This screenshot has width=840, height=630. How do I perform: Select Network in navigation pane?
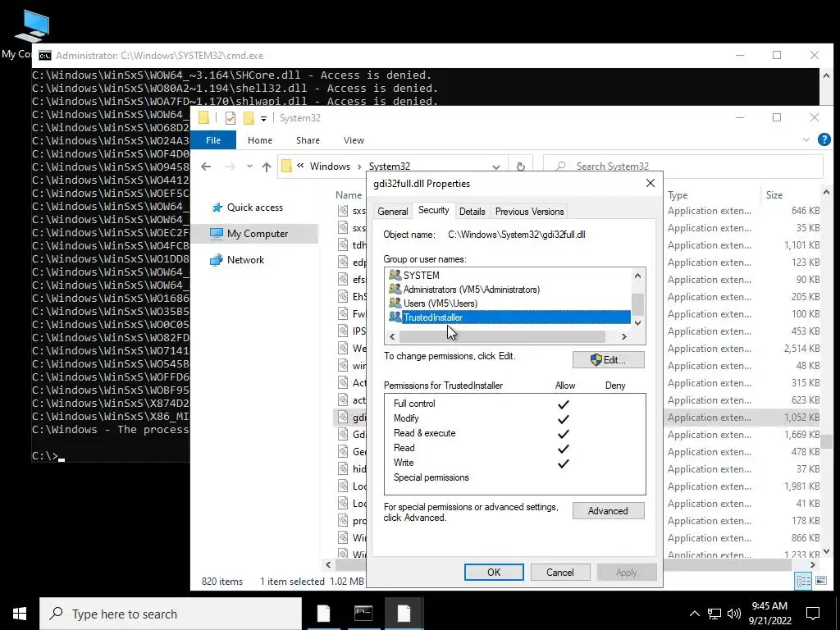245,260
